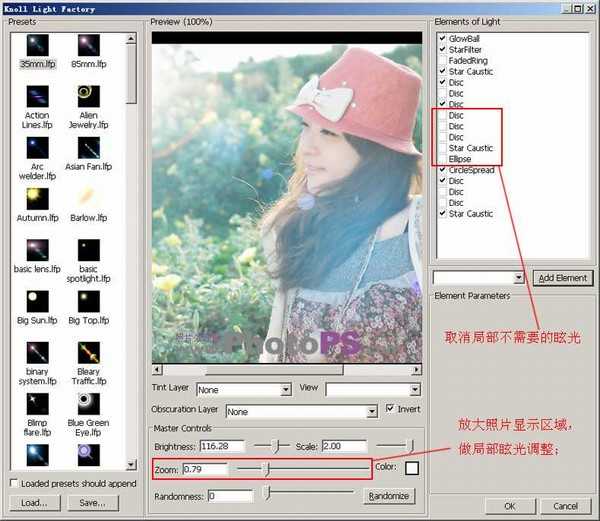Select the 35mm.lfp preset icon
Screen dimensions: 600x521
click(x=36, y=46)
